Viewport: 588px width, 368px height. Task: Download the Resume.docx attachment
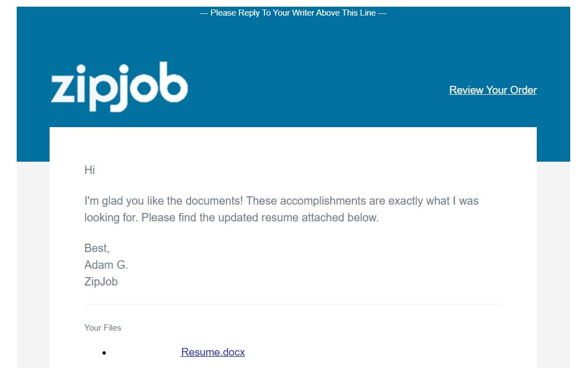(213, 352)
